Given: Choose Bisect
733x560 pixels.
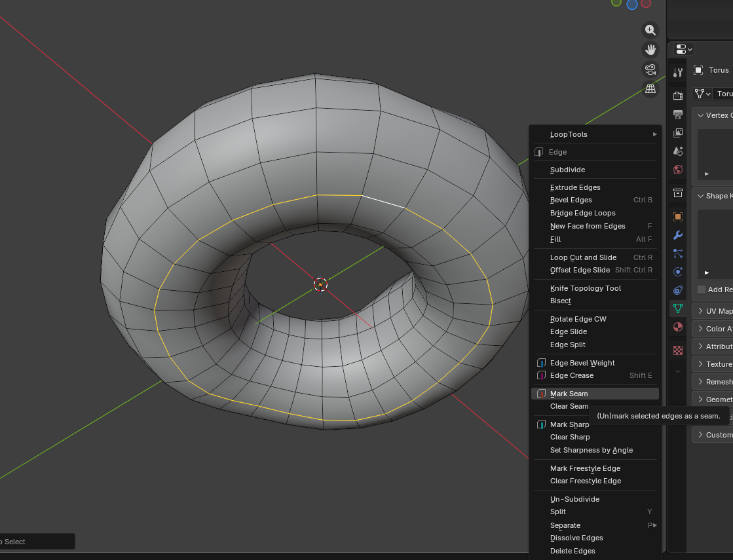Looking at the screenshot, I should coord(595,301).
